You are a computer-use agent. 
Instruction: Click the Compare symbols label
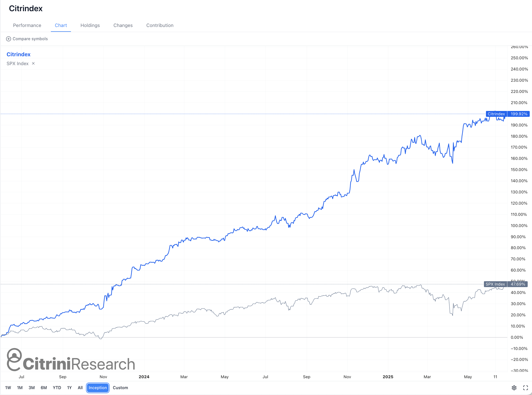[30, 39]
